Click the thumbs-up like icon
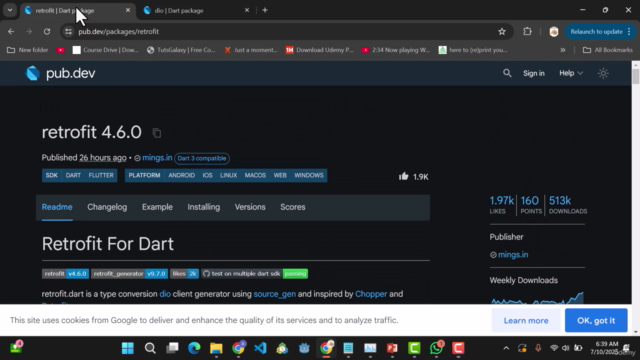Viewport: 640px width, 360px height. click(x=404, y=176)
